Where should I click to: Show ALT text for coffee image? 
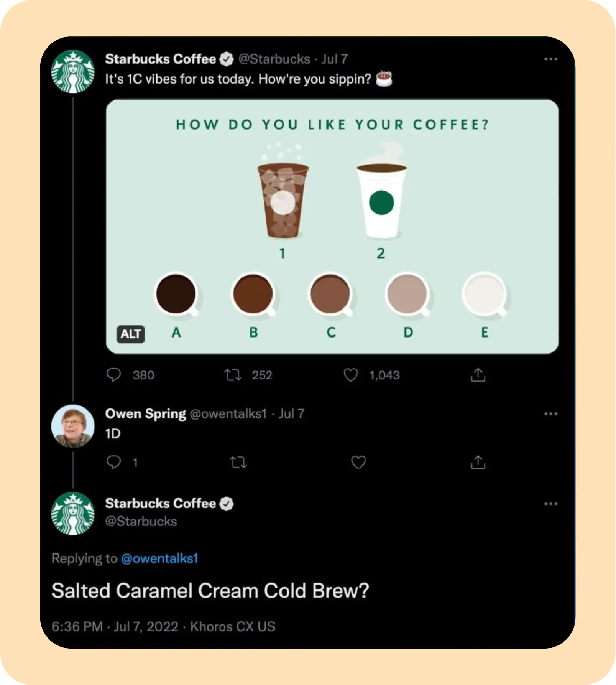click(x=131, y=334)
